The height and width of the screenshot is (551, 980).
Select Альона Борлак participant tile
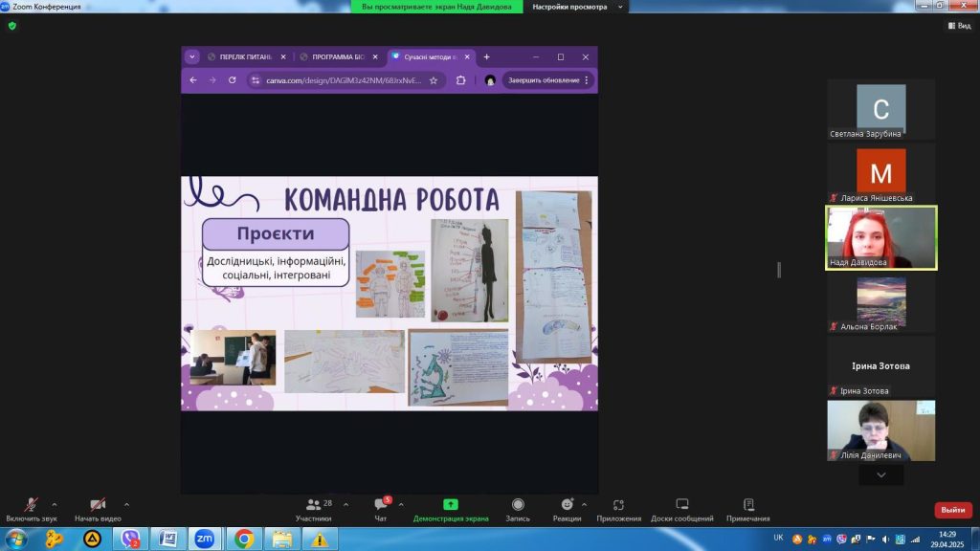point(880,303)
